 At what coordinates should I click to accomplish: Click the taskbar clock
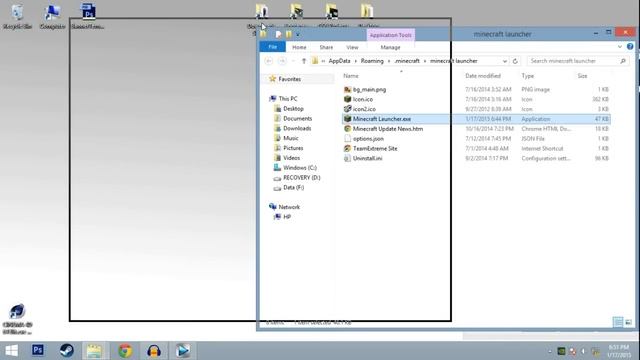click(619, 351)
